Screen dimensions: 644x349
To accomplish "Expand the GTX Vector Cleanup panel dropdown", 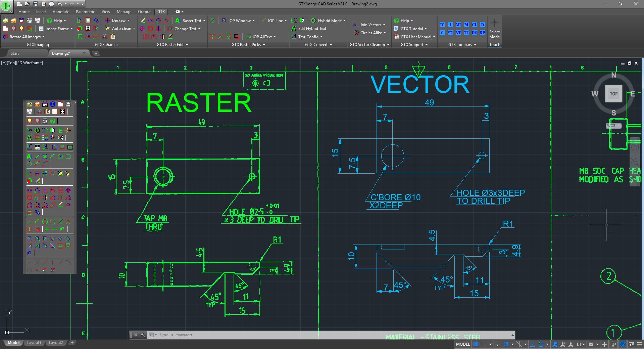I will pyautogui.click(x=388, y=45).
